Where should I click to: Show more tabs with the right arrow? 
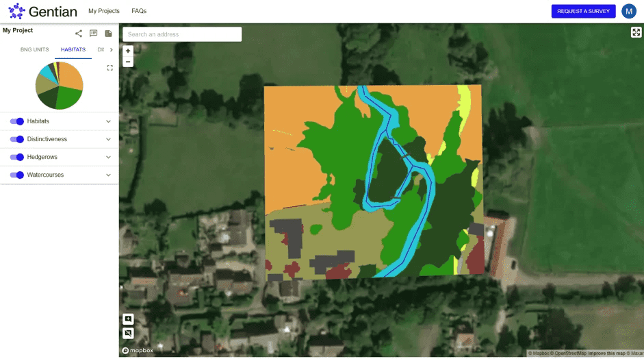click(112, 50)
